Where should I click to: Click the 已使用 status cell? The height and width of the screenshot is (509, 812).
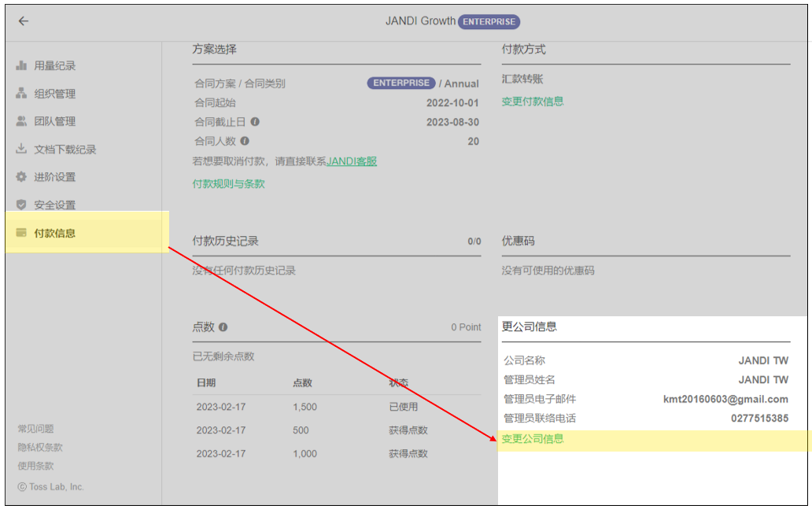pyautogui.click(x=404, y=407)
